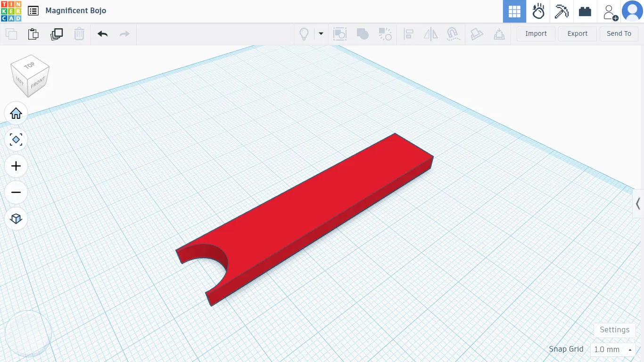Click the paste icon

(x=33, y=34)
